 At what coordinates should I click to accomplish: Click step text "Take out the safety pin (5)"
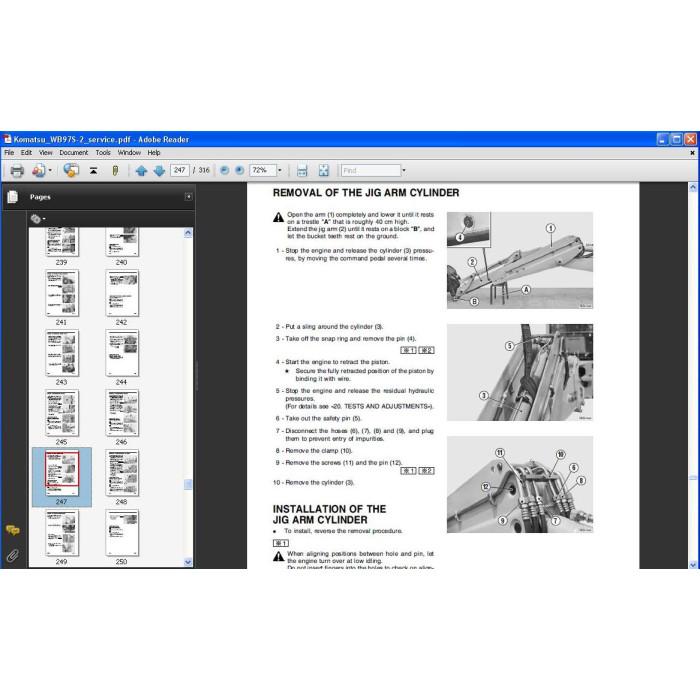(x=323, y=419)
